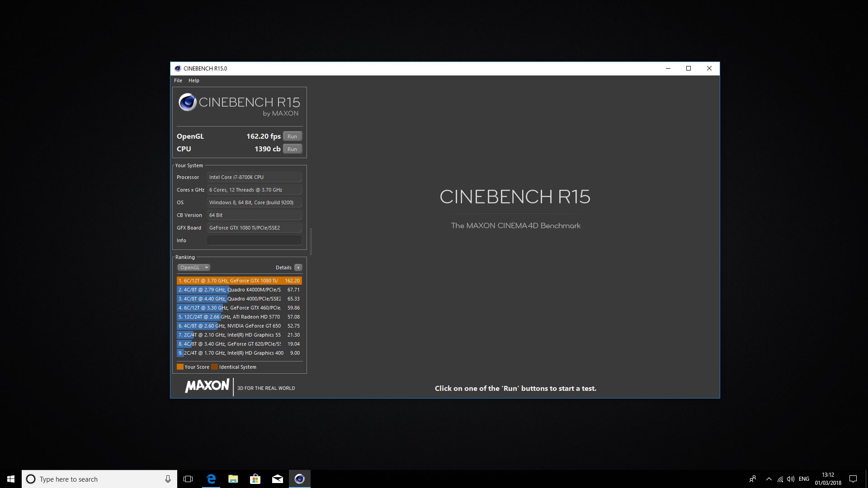Image resolution: width=868 pixels, height=488 pixels.
Task: Expand ranking Details arrow button
Action: [298, 267]
